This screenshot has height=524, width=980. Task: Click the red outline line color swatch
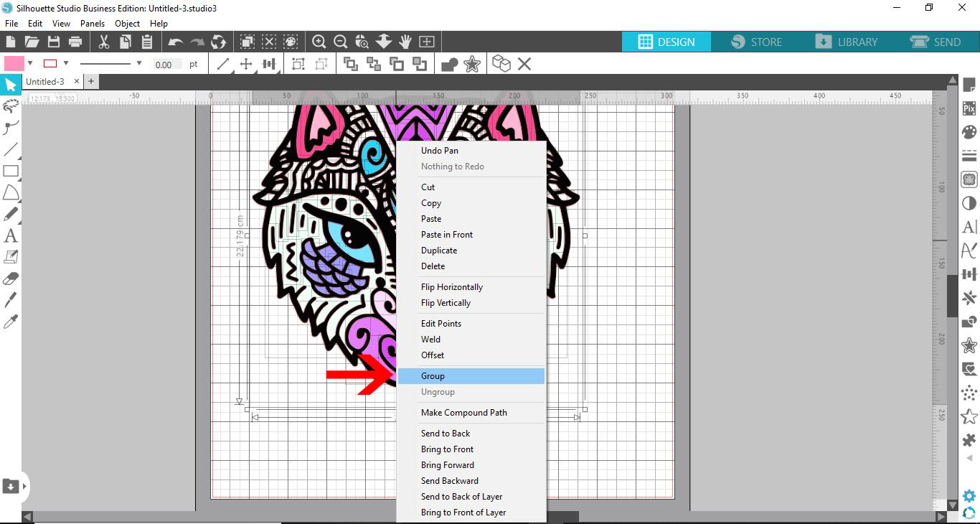click(50, 64)
